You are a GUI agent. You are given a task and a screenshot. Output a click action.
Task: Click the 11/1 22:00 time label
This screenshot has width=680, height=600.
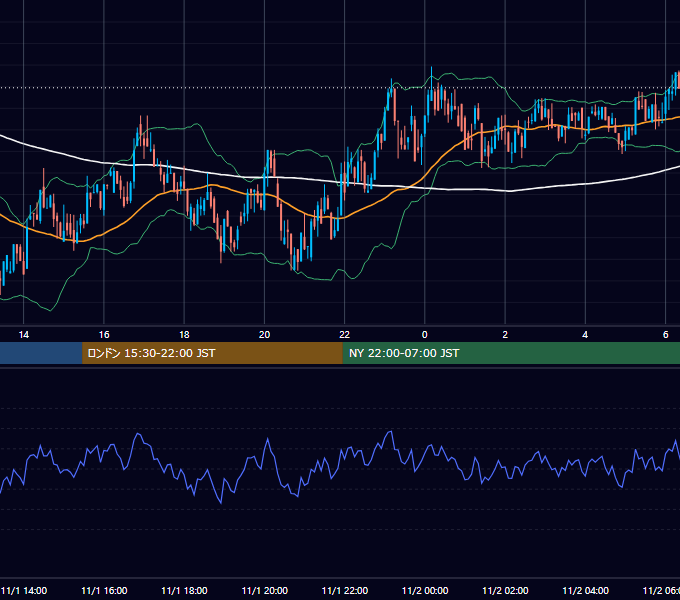pos(345,590)
